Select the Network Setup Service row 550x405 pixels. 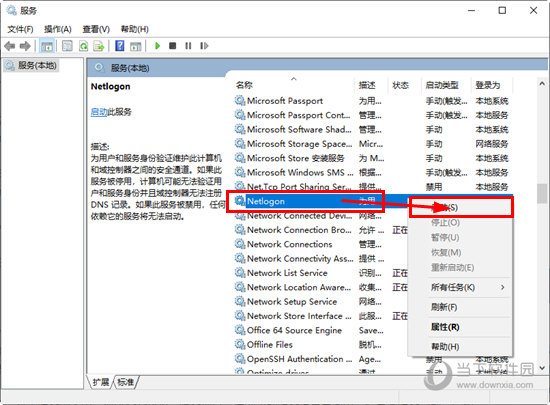pos(321,302)
